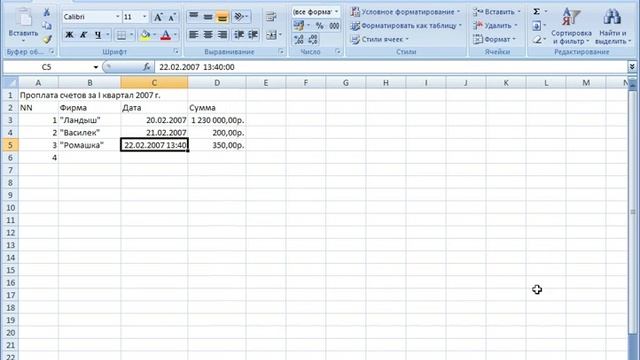Image resolution: width=640 pixels, height=360 pixels.
Task: Click the Cut scissors icon
Action: 47,12
